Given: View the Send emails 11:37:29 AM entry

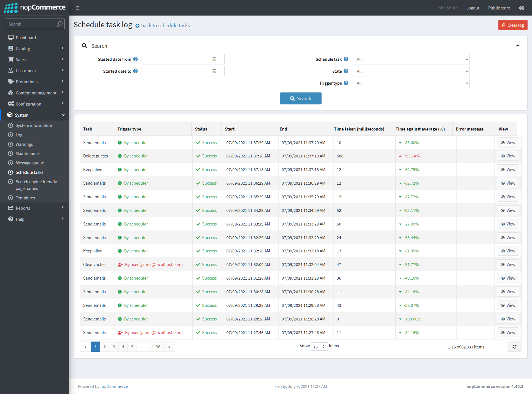Looking at the screenshot, I should point(508,143).
